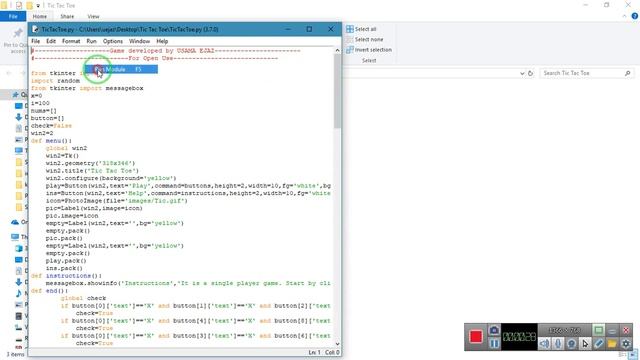640x360 pixels.
Task: Click Invert selection in Explorer ribbon
Action: pos(369,49)
